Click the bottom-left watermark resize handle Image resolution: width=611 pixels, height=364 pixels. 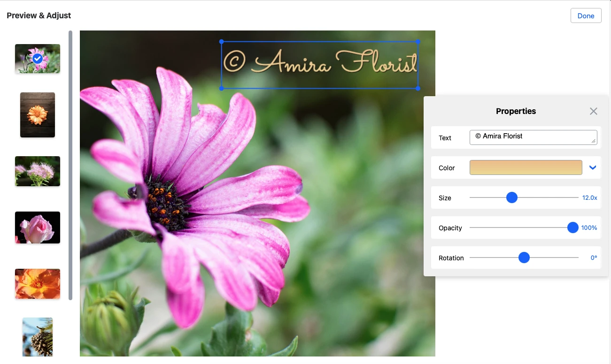(222, 88)
